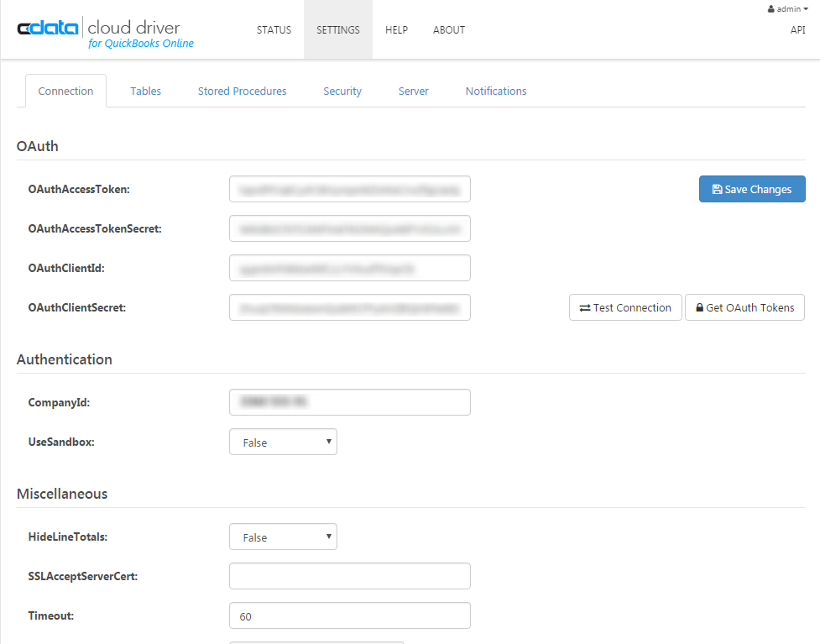Click the CompanyId input field

click(x=350, y=402)
